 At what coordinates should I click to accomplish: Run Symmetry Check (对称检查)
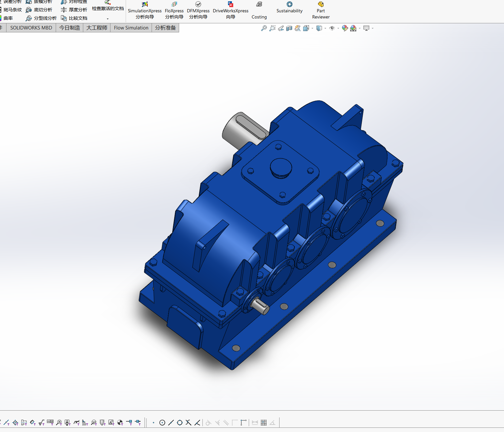pos(74,2)
